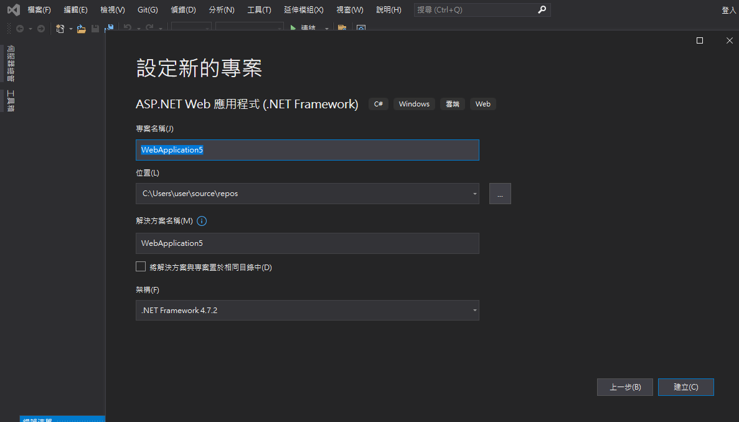Viewport: 739px width, 422px height.
Task: Click the green start debugging play icon
Action: (x=293, y=28)
